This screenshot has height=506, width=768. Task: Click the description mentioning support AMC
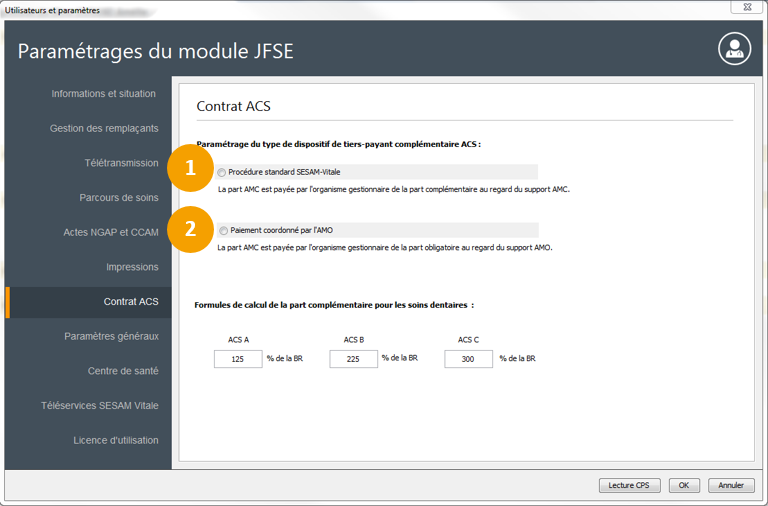[394, 190]
